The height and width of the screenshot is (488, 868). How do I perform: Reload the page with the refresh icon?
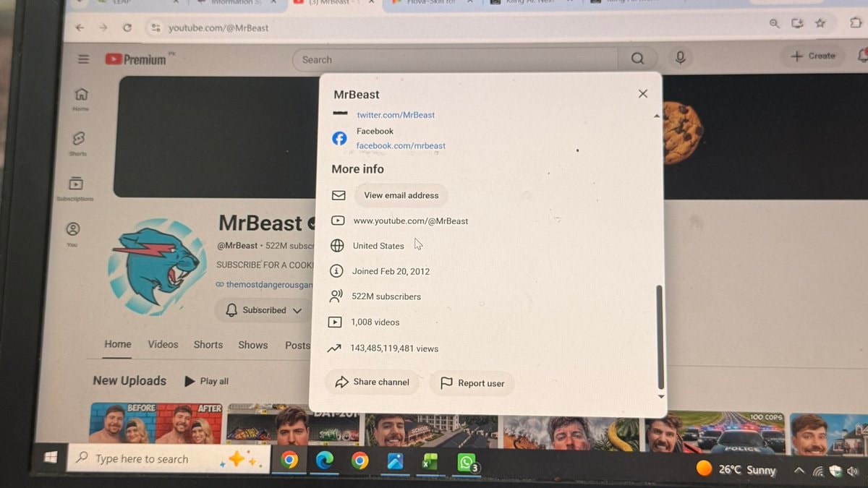coord(127,27)
